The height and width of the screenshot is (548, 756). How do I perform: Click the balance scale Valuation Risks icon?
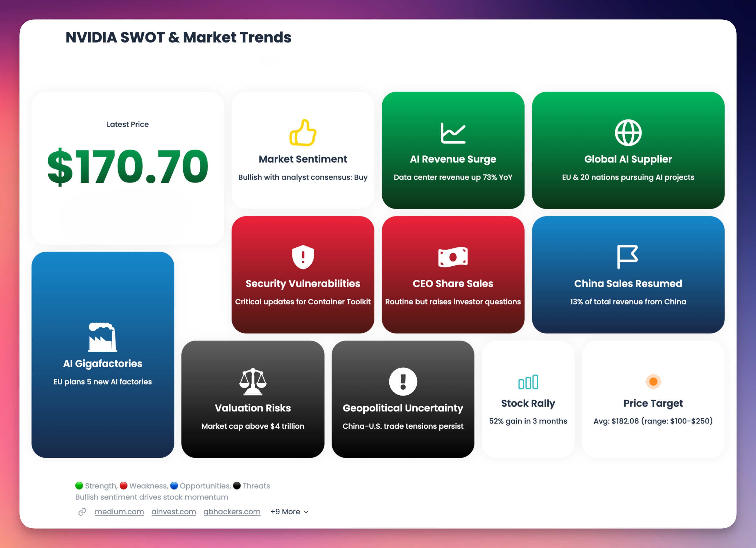point(253,381)
